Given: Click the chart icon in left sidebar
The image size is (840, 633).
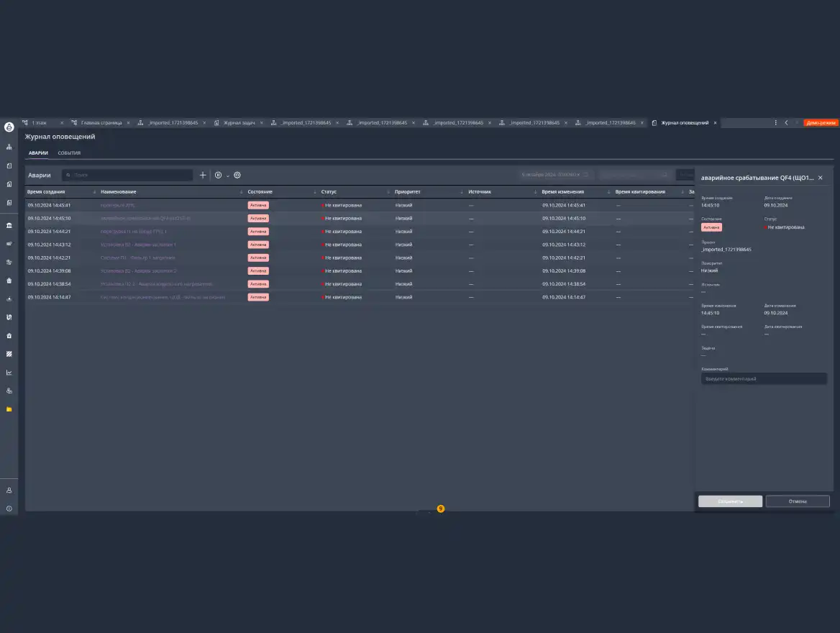Looking at the screenshot, I should coord(9,373).
